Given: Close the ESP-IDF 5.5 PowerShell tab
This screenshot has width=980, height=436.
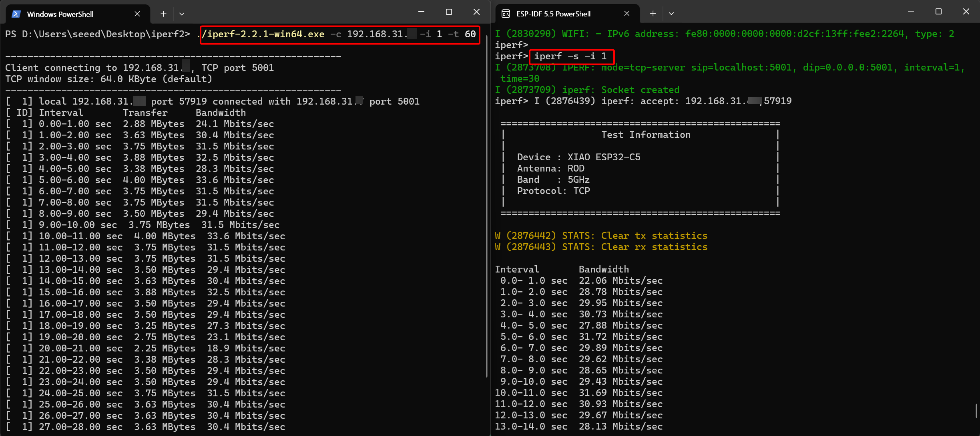Looking at the screenshot, I should 627,14.
